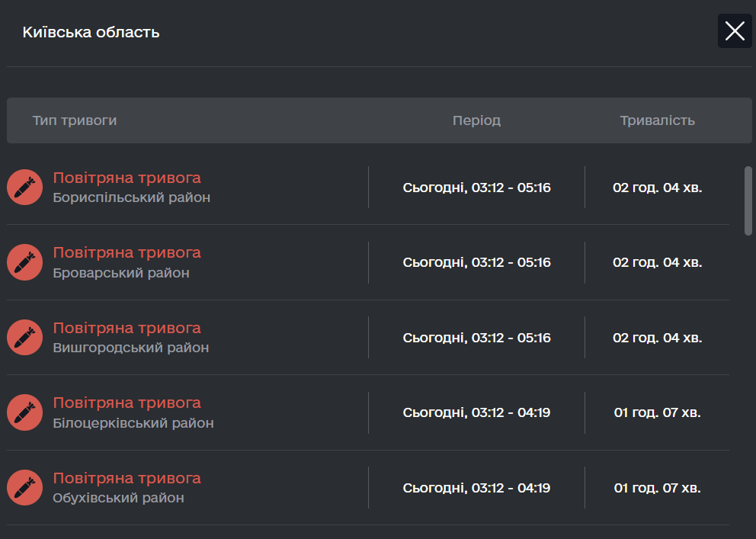
Task: Click the Тип тривоги column header
Action: coord(75,120)
